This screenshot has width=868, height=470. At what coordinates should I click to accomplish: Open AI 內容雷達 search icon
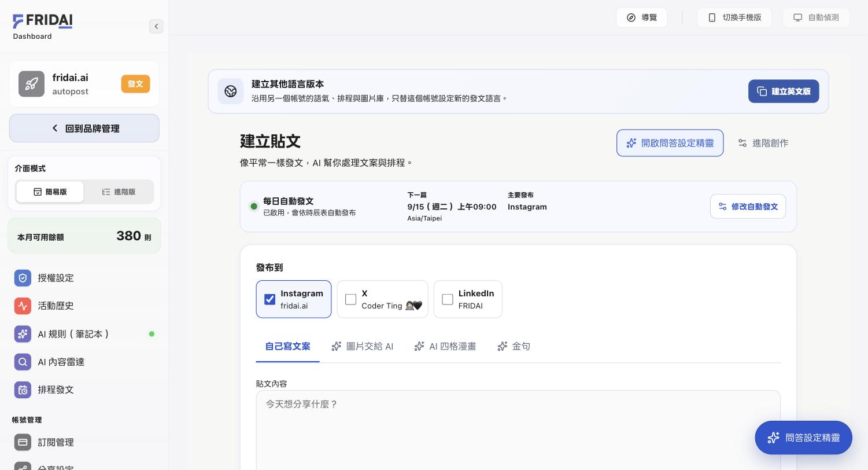[23, 362]
